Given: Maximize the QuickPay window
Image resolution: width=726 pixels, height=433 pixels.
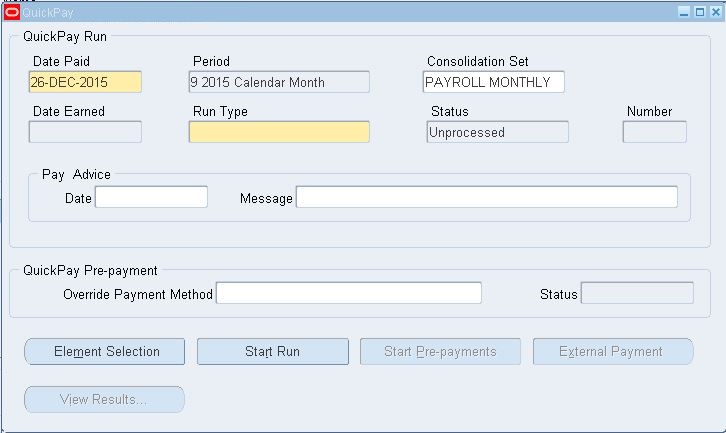Looking at the screenshot, I should point(700,12).
